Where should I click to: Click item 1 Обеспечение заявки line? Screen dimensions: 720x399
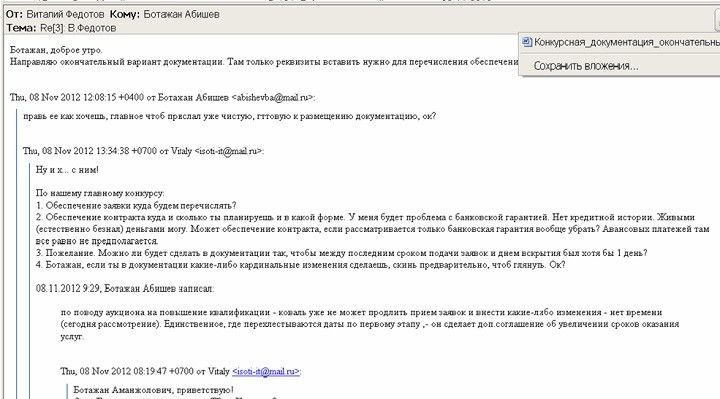[136, 205]
